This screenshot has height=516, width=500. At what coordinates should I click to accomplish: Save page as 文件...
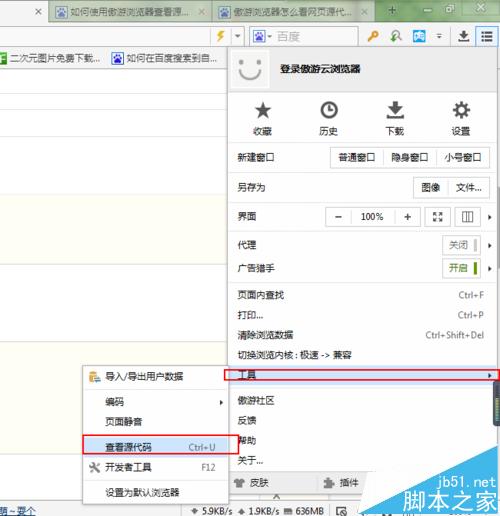point(468,188)
